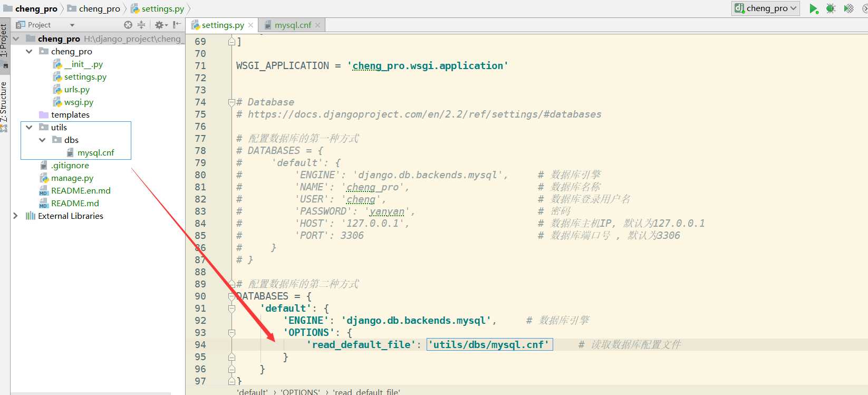The height and width of the screenshot is (395, 868).
Task: Click the second cheng_pro folder breadcrumb
Action: tap(94, 8)
